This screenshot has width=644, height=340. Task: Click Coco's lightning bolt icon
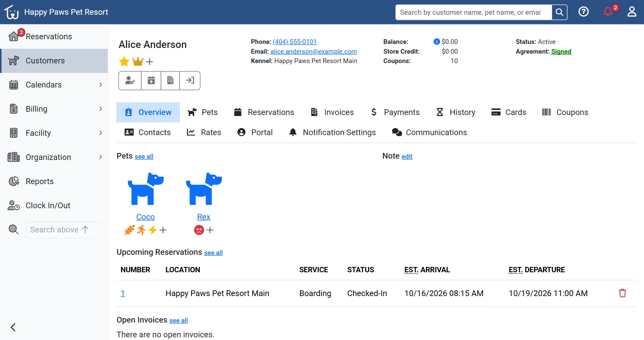click(x=153, y=230)
